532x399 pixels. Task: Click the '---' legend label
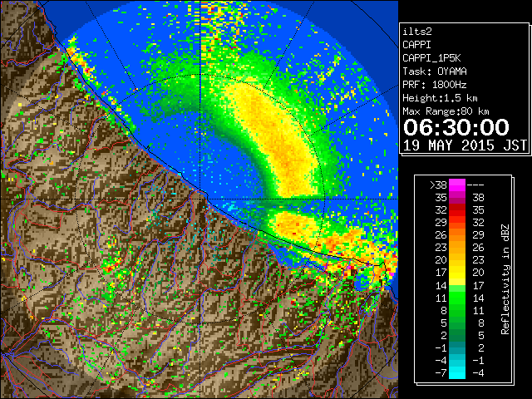click(x=475, y=185)
